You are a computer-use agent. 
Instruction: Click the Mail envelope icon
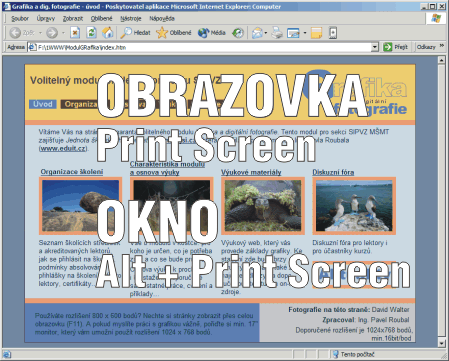(x=257, y=33)
